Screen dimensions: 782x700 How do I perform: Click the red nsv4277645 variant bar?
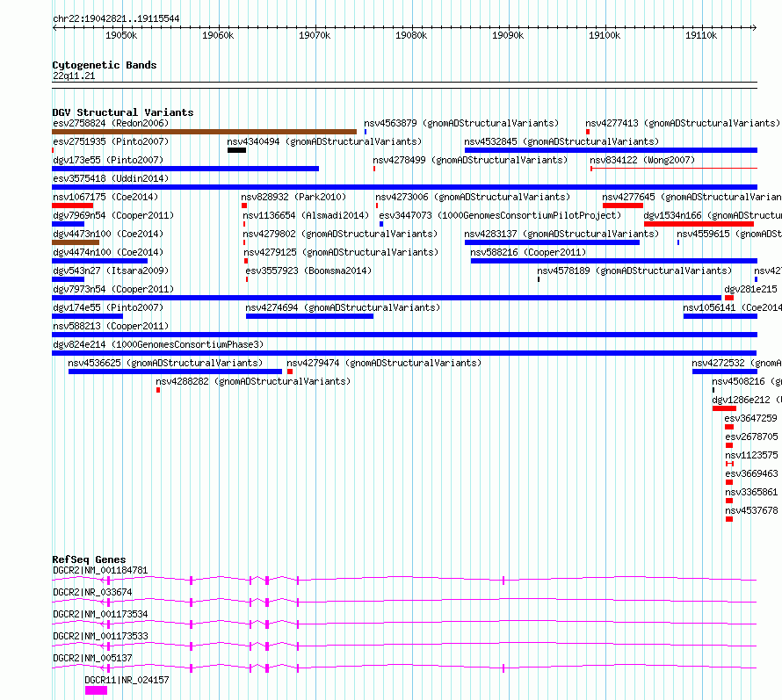pos(623,206)
